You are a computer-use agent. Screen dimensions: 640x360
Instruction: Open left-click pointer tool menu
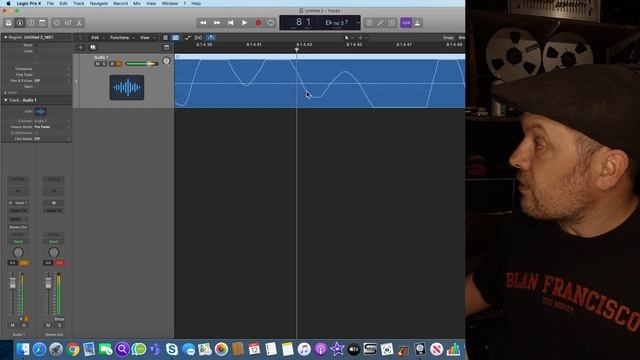pyautogui.click(x=348, y=38)
